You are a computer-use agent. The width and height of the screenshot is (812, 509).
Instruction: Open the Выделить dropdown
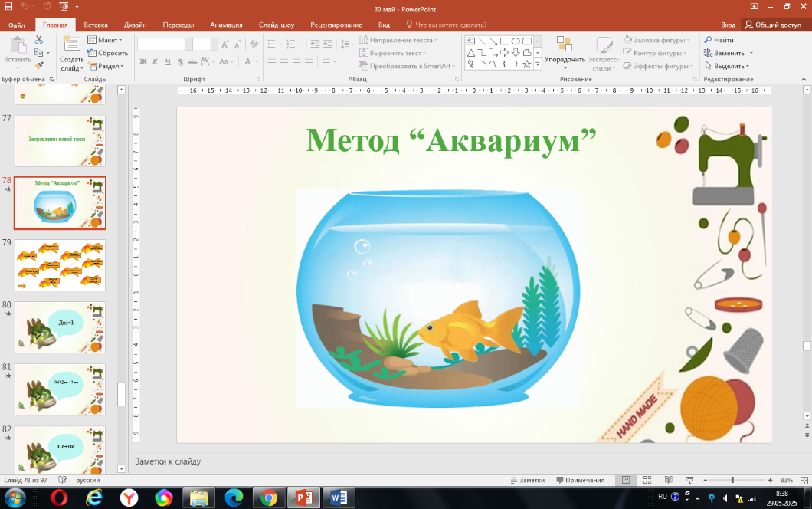[x=729, y=66]
